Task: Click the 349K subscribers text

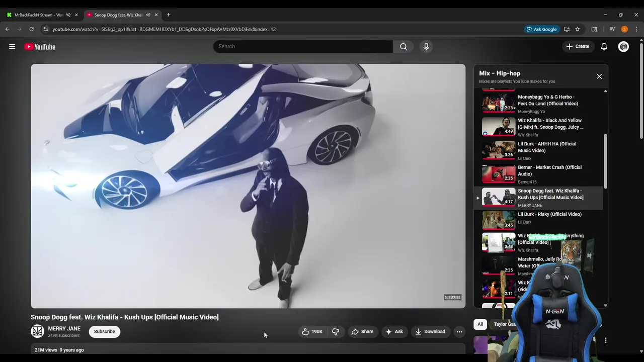Action: point(64,336)
